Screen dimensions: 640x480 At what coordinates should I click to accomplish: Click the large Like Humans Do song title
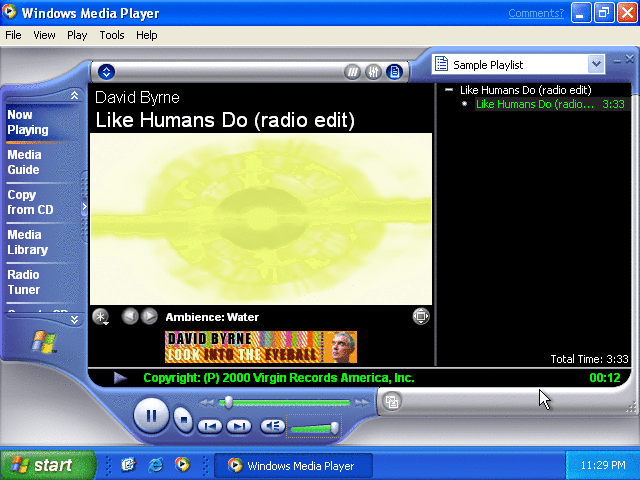[225, 120]
